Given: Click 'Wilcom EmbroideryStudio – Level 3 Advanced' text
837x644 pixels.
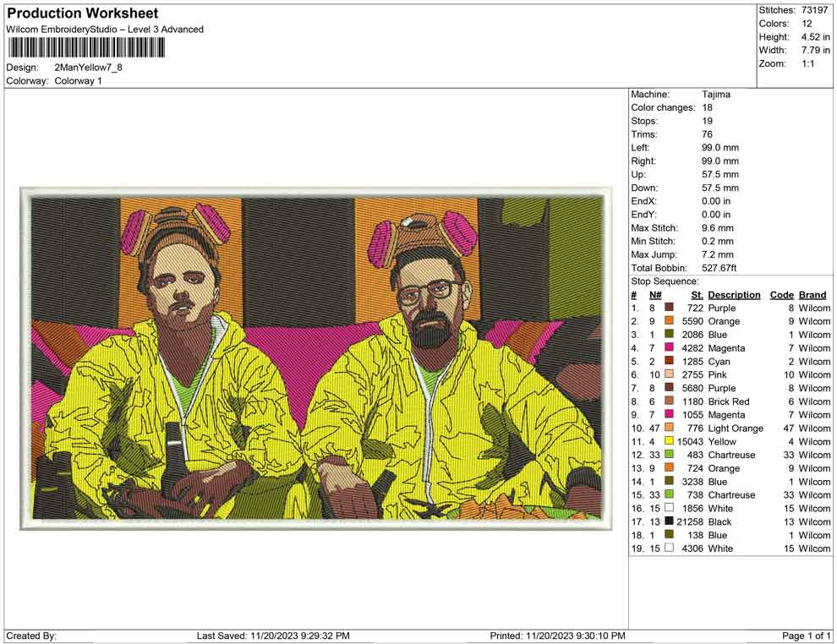Looking at the screenshot, I should point(105,30).
